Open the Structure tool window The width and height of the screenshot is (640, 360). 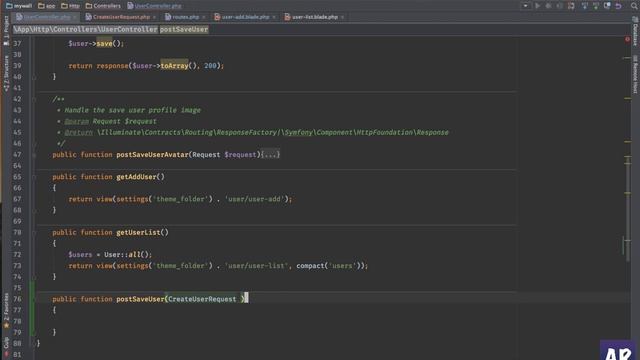tap(6, 73)
